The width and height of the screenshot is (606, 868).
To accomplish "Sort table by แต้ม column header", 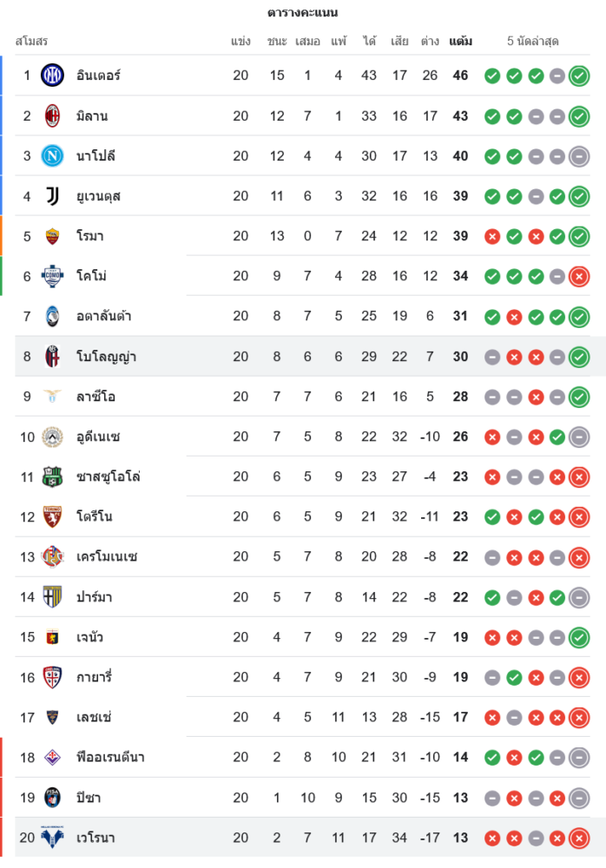I will pos(460,41).
